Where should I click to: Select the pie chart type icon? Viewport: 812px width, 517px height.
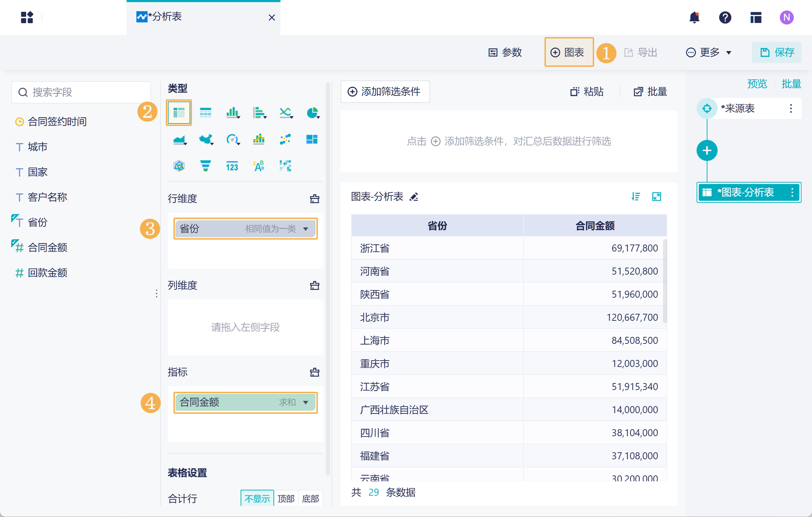[312, 113]
